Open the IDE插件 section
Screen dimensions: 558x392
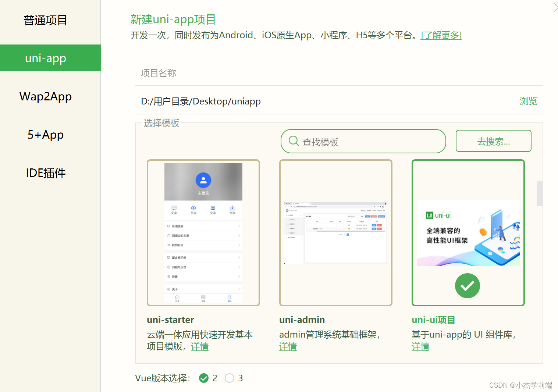pyautogui.click(x=45, y=173)
